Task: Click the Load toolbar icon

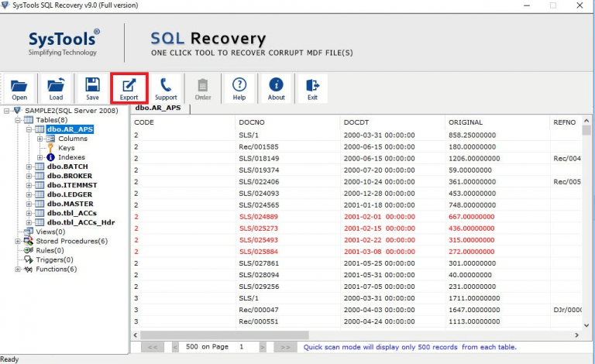Action: tap(56, 84)
